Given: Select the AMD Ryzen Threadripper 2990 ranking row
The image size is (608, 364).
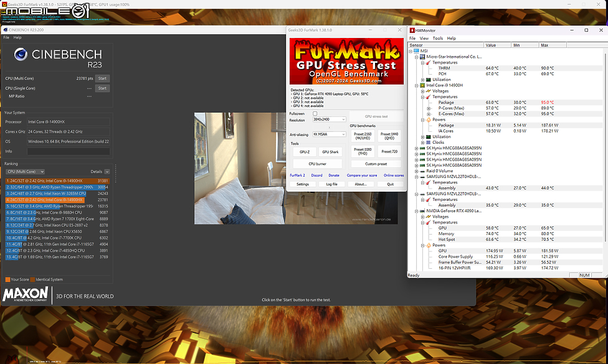Looking at the screenshot, I should [57, 187].
